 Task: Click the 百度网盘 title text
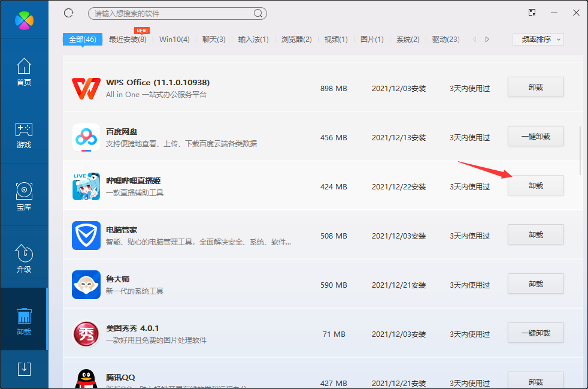pos(122,131)
